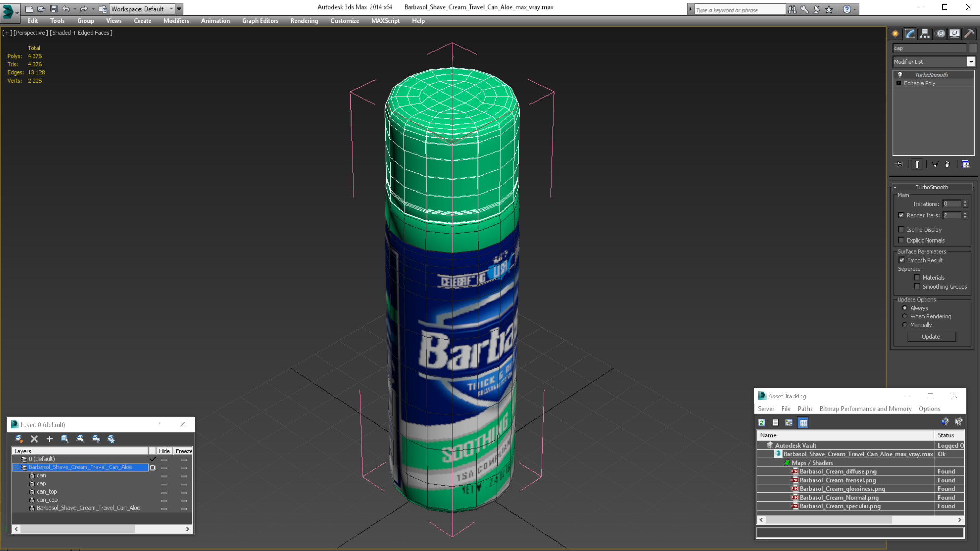Increase the Render Iters spinner value
Screen dimensions: 980x551
pos(965,213)
